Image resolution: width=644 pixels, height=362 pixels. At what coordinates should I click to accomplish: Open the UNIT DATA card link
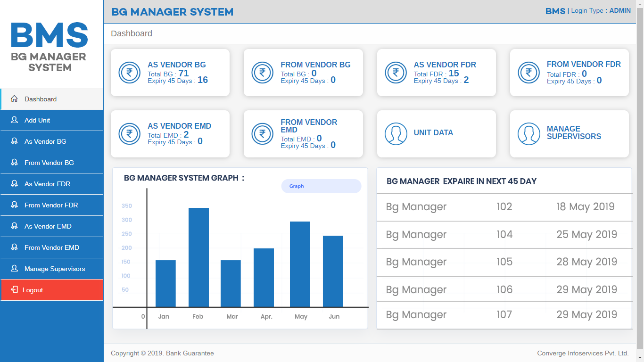[433, 133]
